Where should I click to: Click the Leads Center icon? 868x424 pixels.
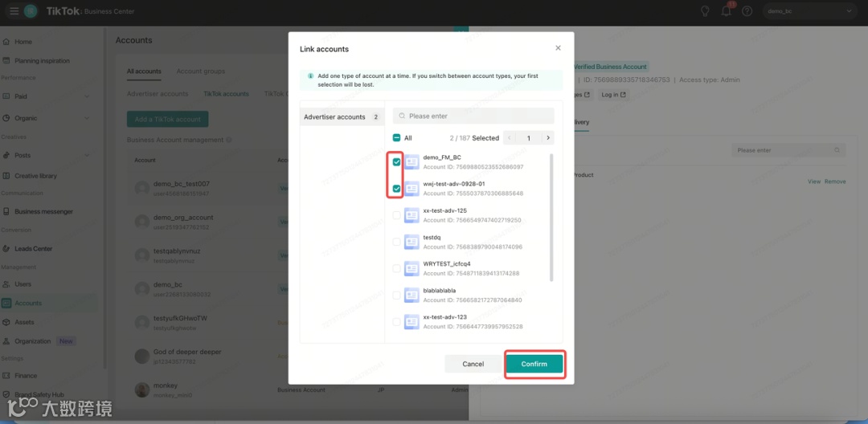(x=6, y=249)
